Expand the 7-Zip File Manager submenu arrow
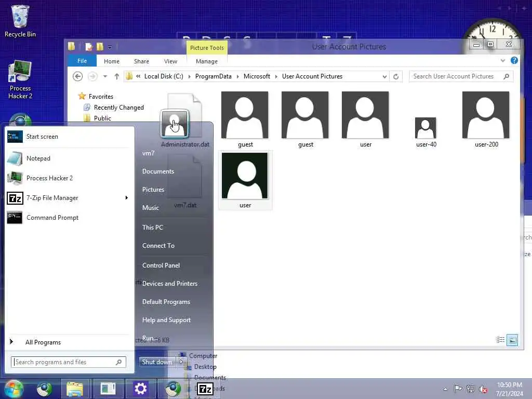This screenshot has width=532, height=399. pyautogui.click(x=127, y=198)
